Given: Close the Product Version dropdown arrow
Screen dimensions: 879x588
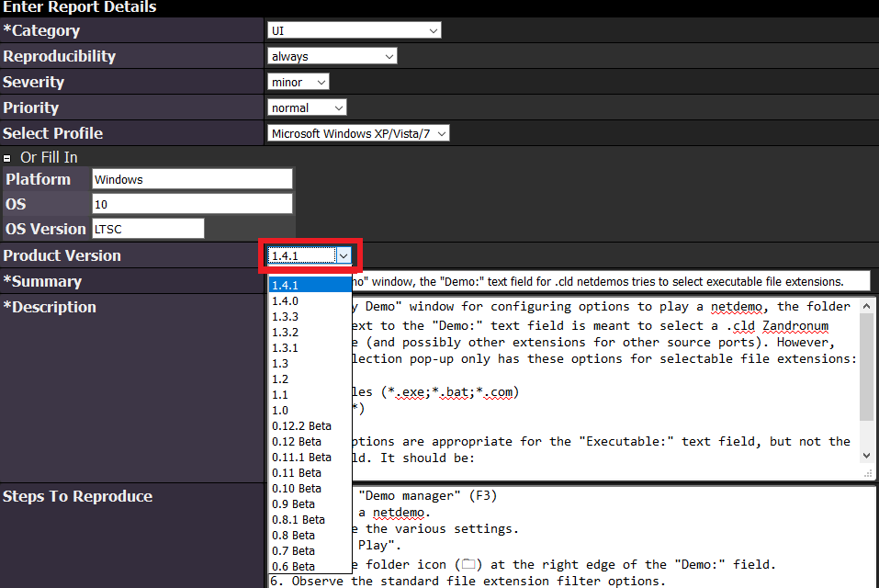Looking at the screenshot, I should pyautogui.click(x=343, y=255).
